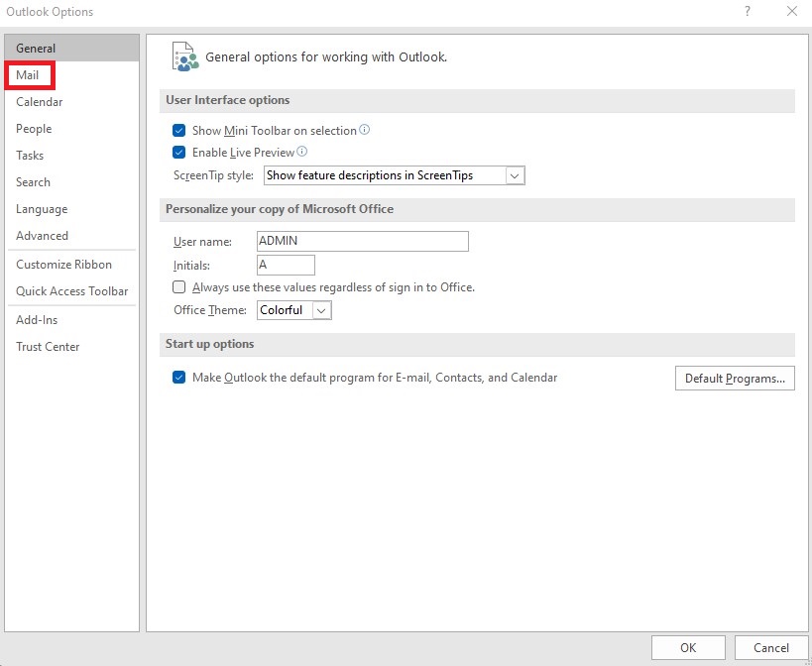This screenshot has width=812, height=666.
Task: Select the Advanced category in sidebar
Action: click(x=43, y=236)
